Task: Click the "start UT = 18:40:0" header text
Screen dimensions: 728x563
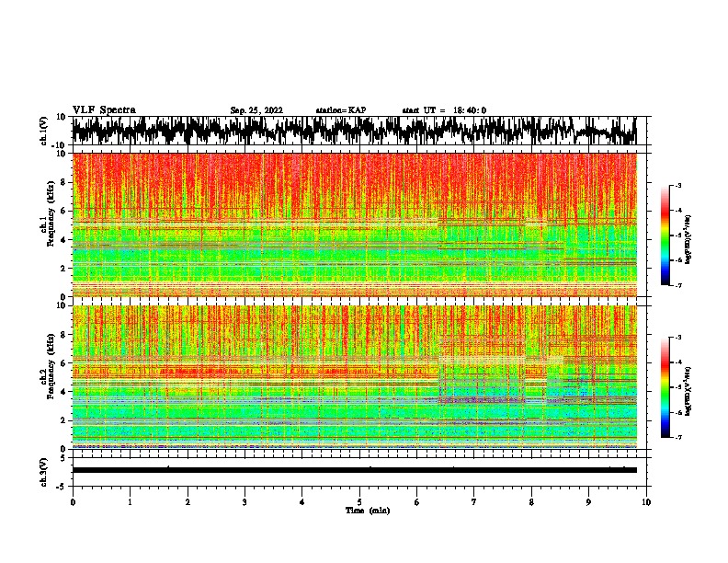Action: click(x=444, y=110)
